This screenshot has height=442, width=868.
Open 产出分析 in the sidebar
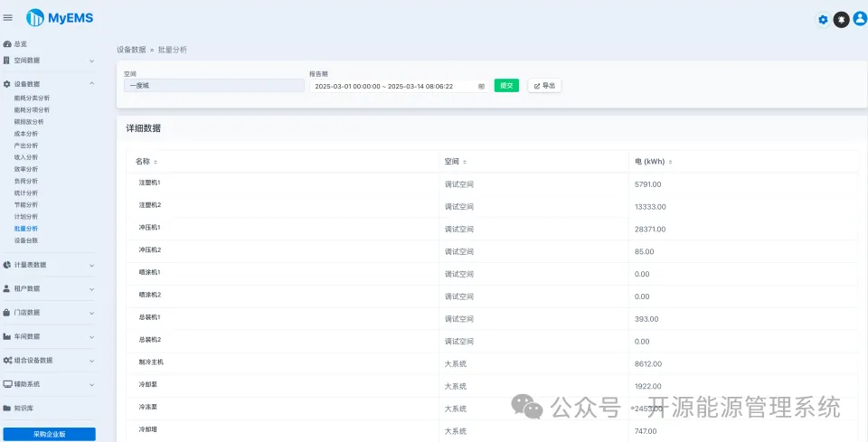pyautogui.click(x=26, y=146)
